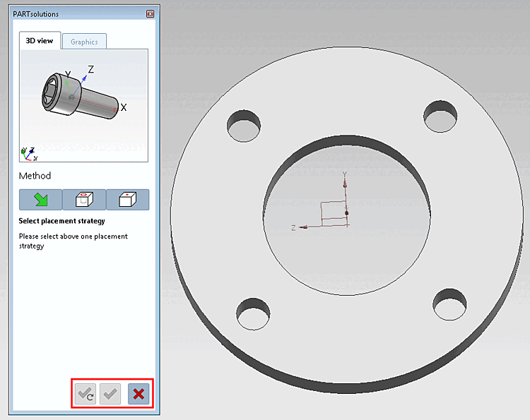Image resolution: width=530 pixels, height=420 pixels.
Task: Open the 3D view tab
Action: click(x=40, y=40)
